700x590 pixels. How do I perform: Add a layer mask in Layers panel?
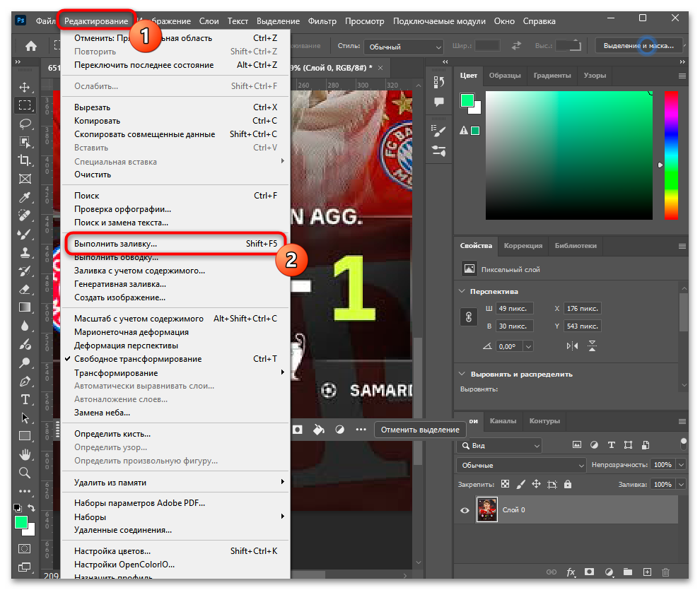point(589,572)
